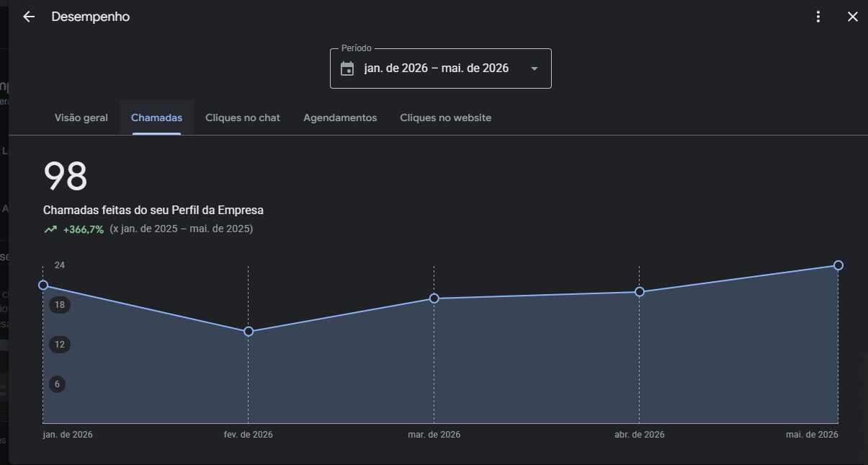Click the 18 y-axis label
Image resolution: width=868 pixels, height=465 pixels.
60,305
